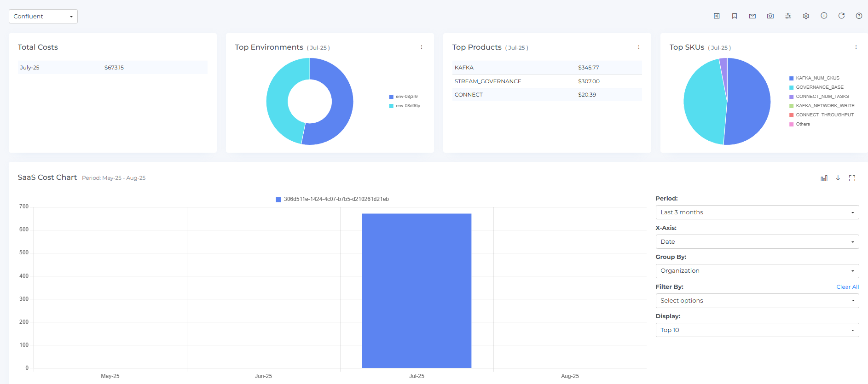Click the share icon in top toolbar

(717, 16)
